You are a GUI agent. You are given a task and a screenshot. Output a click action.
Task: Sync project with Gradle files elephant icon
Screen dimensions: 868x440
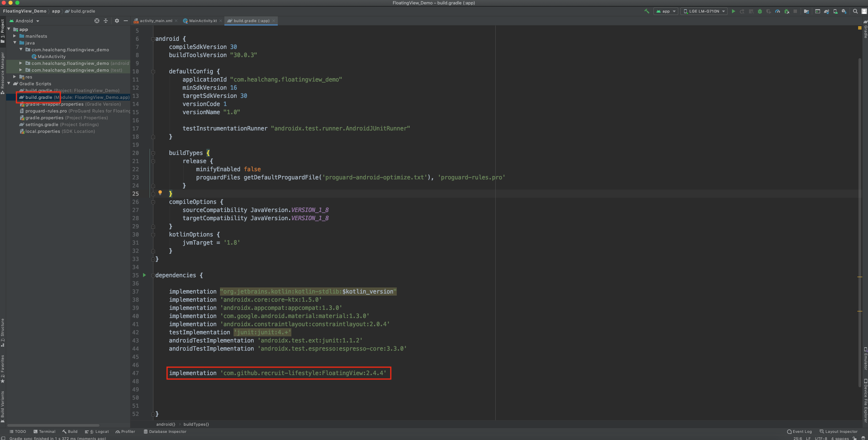tap(827, 11)
